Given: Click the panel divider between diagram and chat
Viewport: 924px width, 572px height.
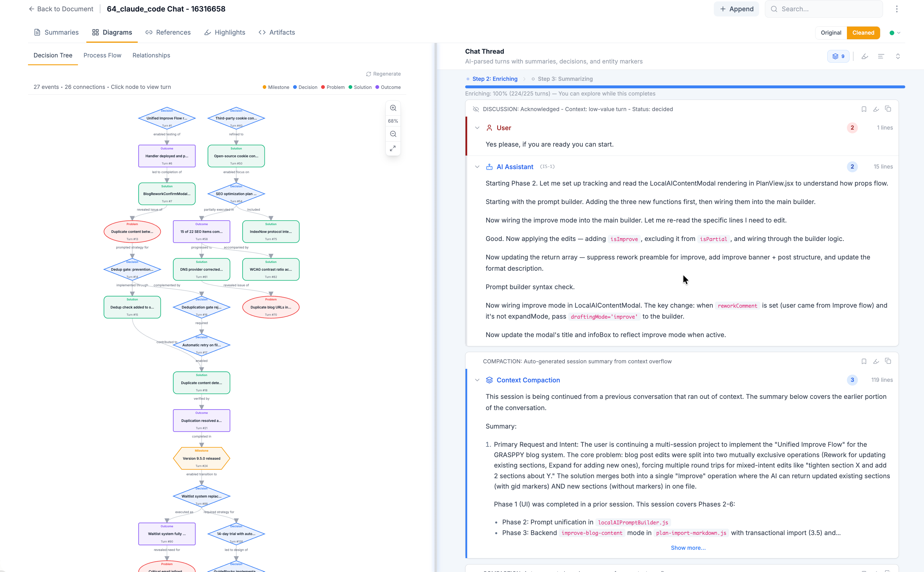Looking at the screenshot, I should click(x=436, y=307).
